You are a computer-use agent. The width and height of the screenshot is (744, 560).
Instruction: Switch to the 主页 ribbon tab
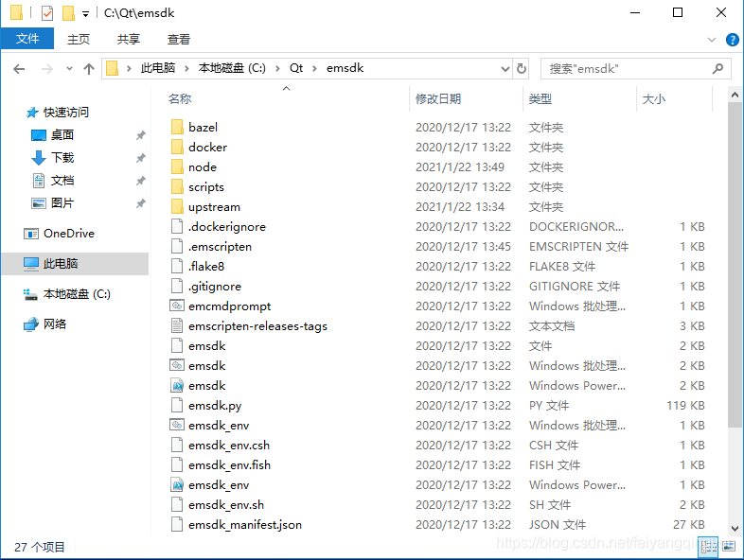(79, 39)
